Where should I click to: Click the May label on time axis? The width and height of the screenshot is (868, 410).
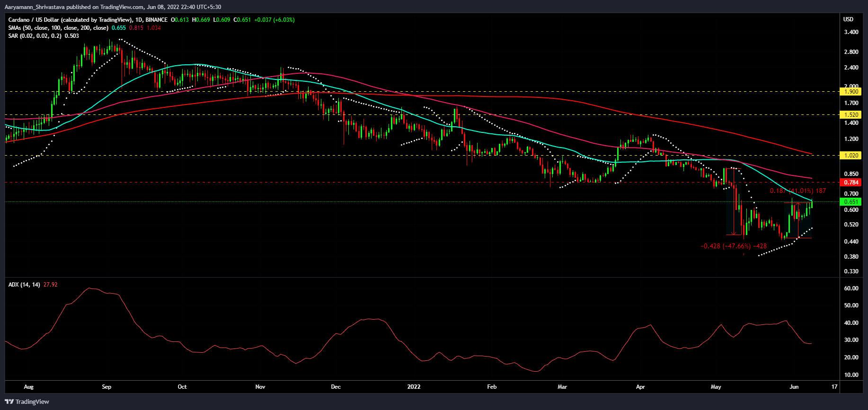coord(716,387)
